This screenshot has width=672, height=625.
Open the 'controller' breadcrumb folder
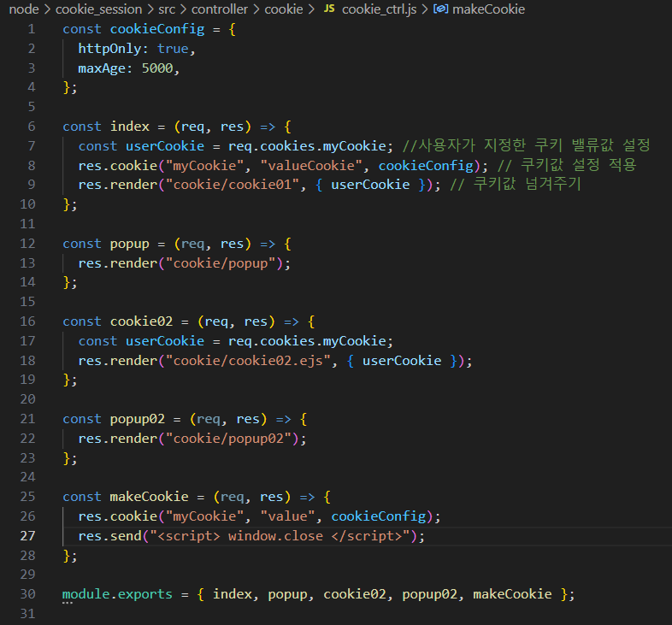point(220,9)
